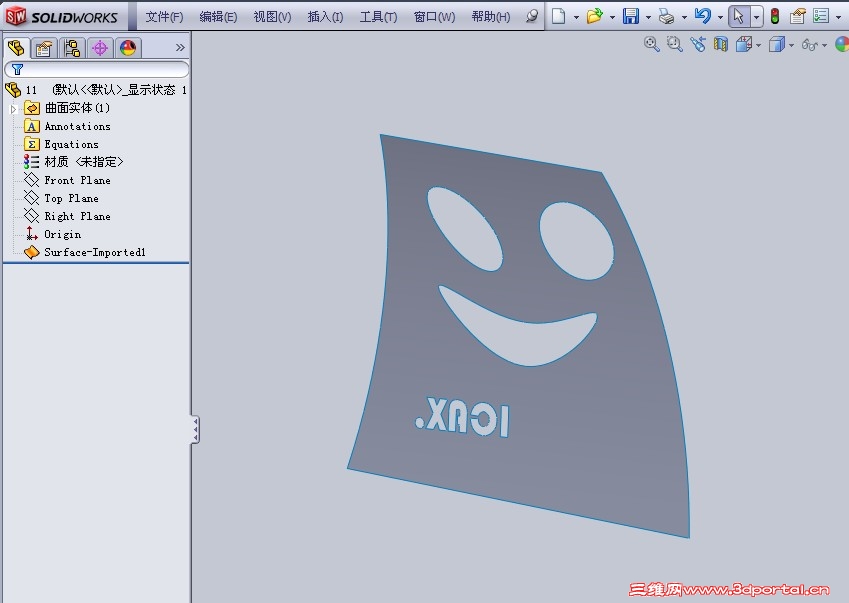The width and height of the screenshot is (849, 603).
Task: Click the Zoom to Area icon
Action: 675,44
